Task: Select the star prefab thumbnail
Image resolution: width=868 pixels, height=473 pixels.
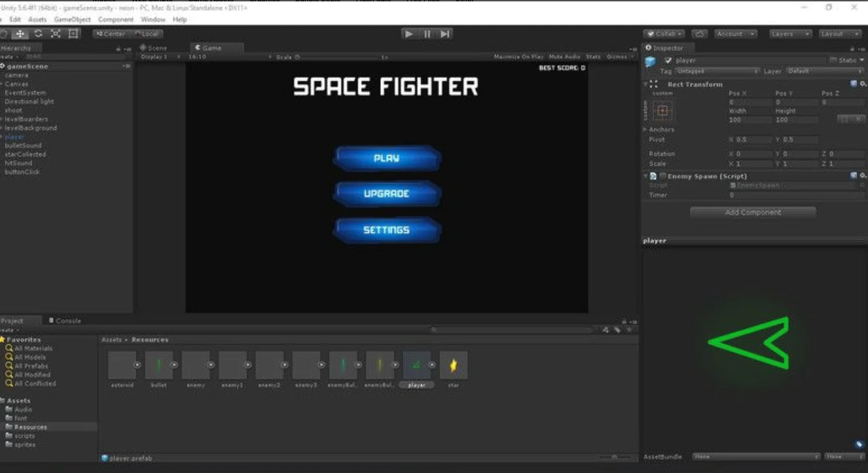Action: (453, 366)
